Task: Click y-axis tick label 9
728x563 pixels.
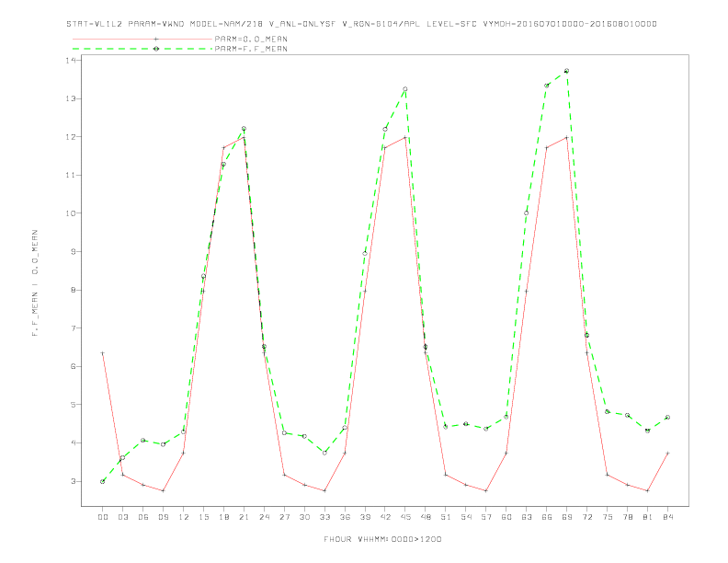Action: coord(74,252)
